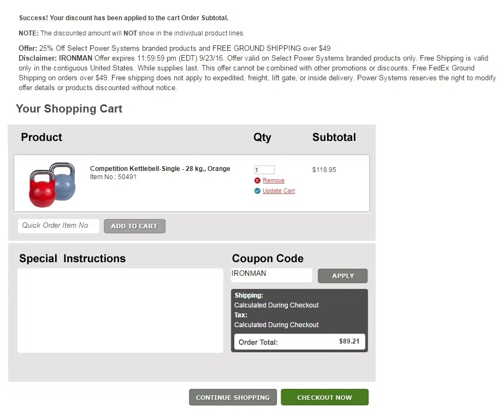Hit the ADD TO CART button

coord(134,226)
